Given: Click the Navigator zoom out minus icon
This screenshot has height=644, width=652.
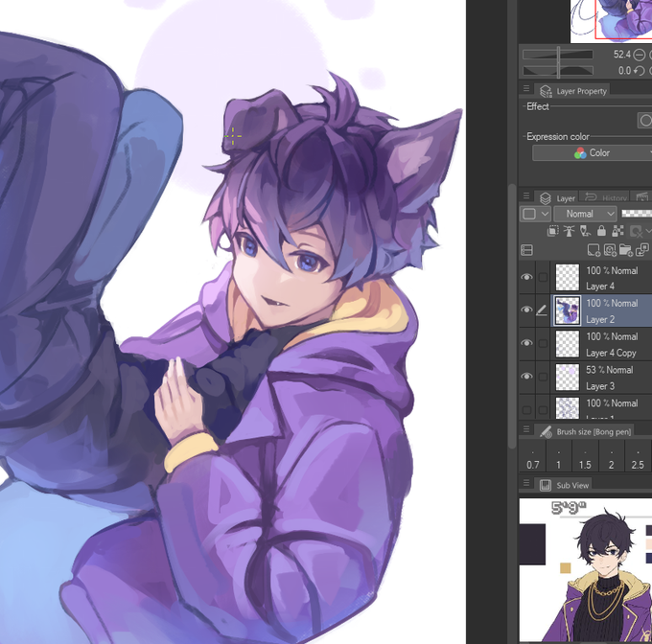Looking at the screenshot, I should (640, 55).
